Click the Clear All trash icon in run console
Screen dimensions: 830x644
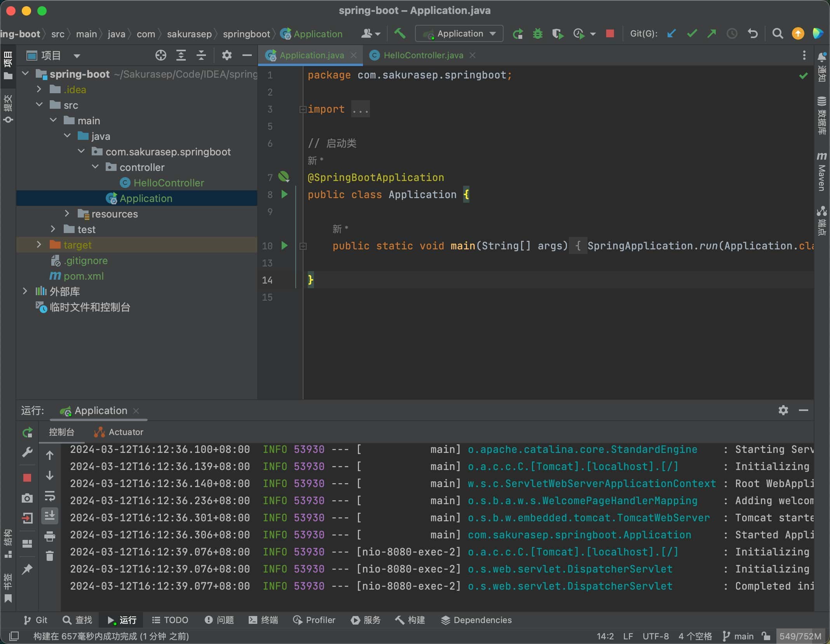tap(50, 556)
